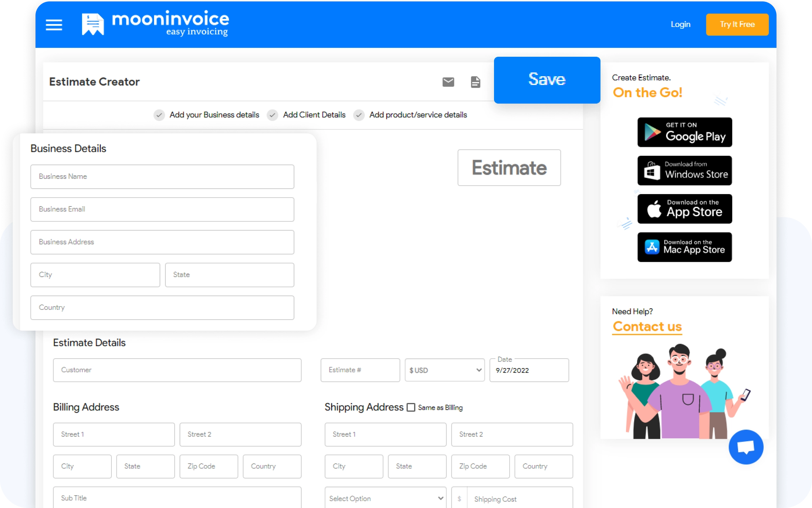
Task: Toggle Add your Business details checkmark
Action: click(x=159, y=115)
